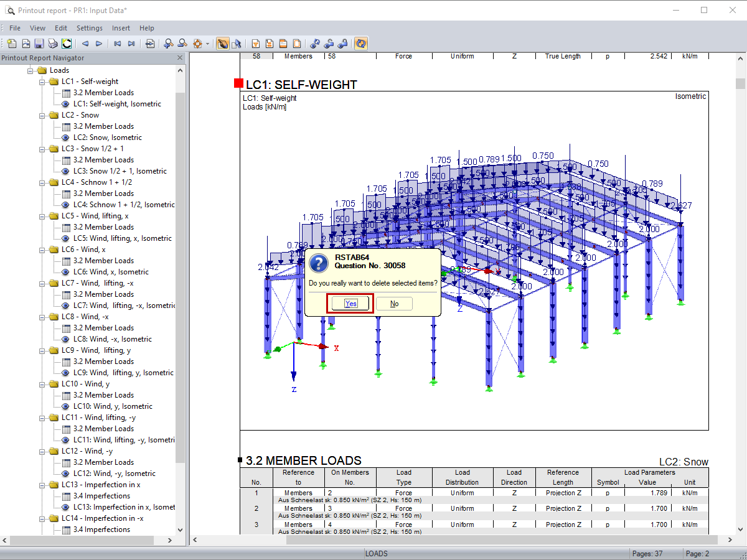The height and width of the screenshot is (560, 747).
Task: Open the dropdown arrow beside the fit-view icon
Action: pos(208,44)
